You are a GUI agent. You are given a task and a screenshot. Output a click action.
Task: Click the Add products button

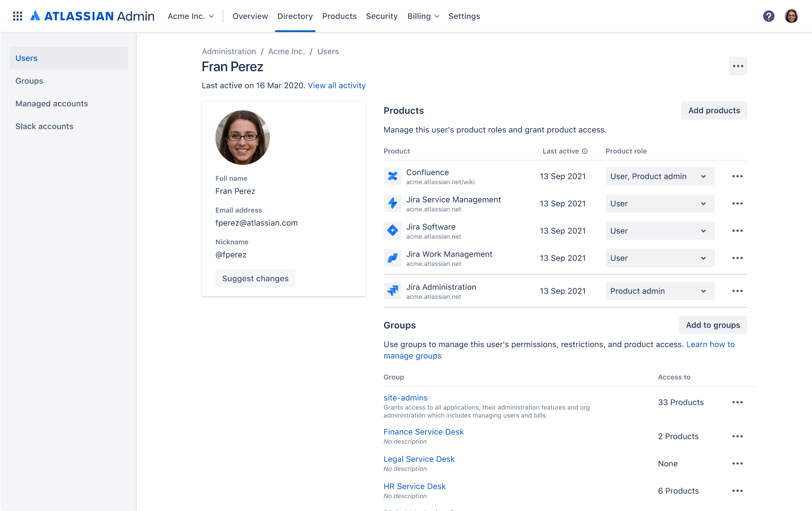714,110
